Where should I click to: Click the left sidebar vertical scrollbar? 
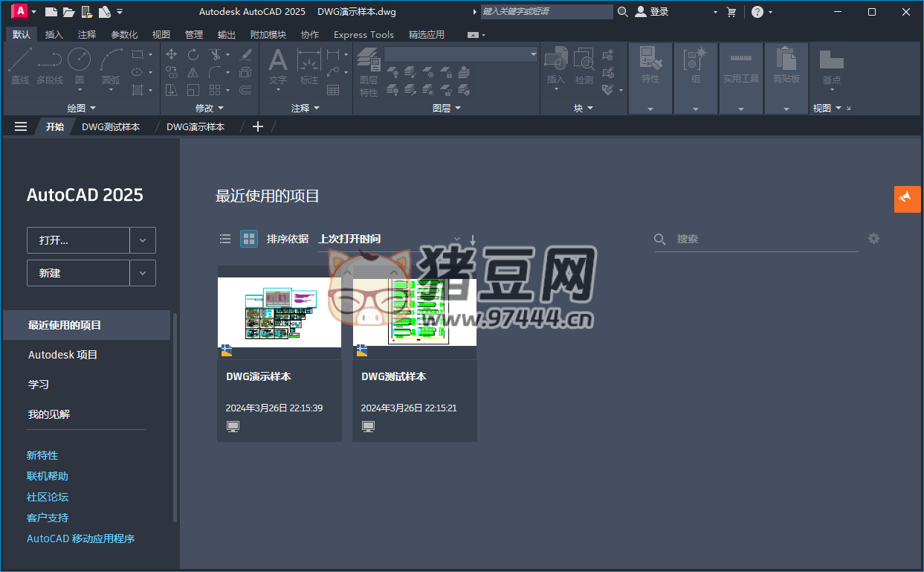point(175,417)
